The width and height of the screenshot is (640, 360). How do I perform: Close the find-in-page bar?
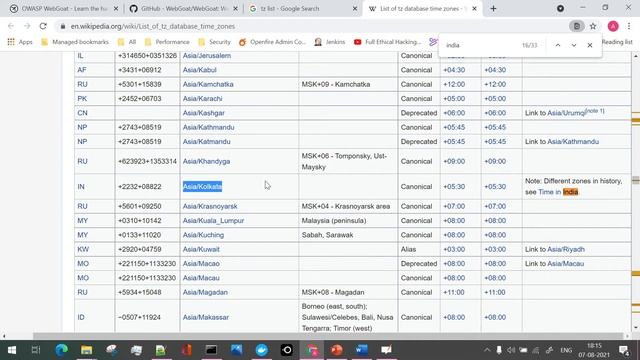[590, 45]
